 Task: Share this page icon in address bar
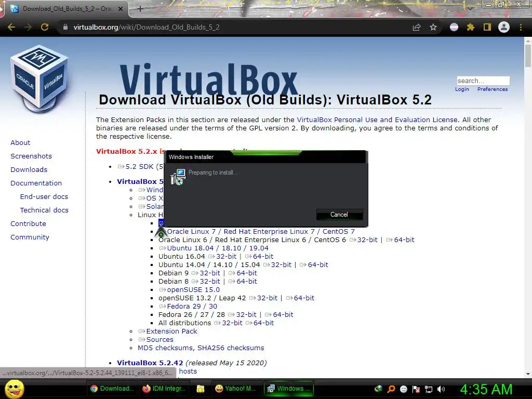417,27
